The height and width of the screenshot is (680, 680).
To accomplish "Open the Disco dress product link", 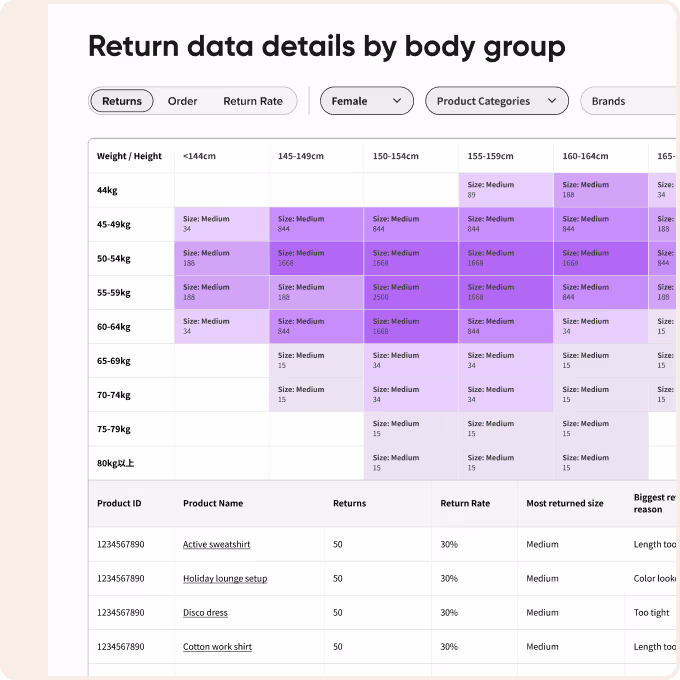I will tap(205, 613).
